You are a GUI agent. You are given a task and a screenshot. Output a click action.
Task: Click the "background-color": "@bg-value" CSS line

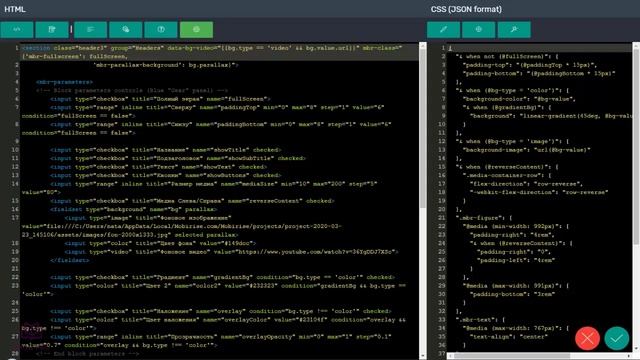pyautogui.click(x=519, y=99)
